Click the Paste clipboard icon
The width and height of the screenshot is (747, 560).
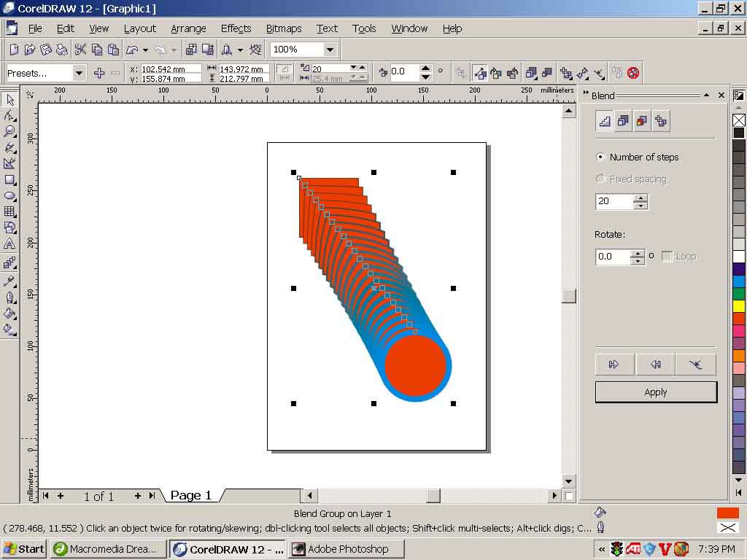[113, 50]
